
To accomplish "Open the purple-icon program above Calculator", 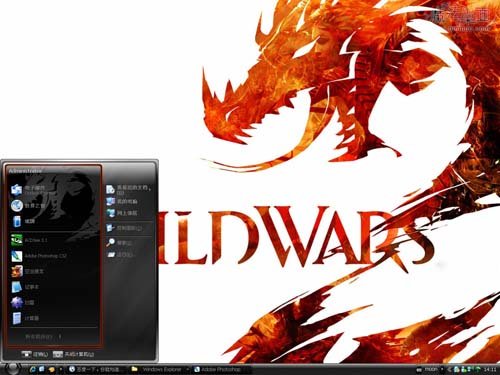I will (53, 303).
